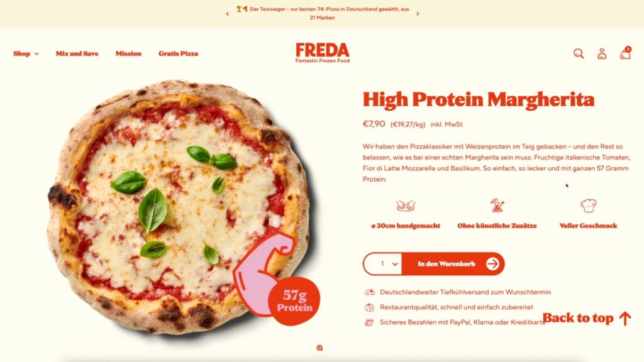Open the Gratis Pizza menu link
Screen dimensions: 644x362
tap(178, 54)
